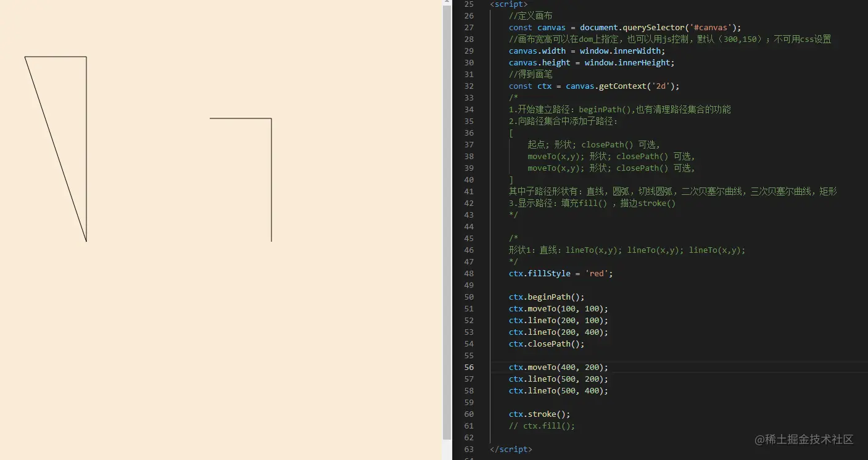Click the comment listing 直线, 圆弧, 切线圆弧 shapes
868x460 pixels.
tap(672, 192)
